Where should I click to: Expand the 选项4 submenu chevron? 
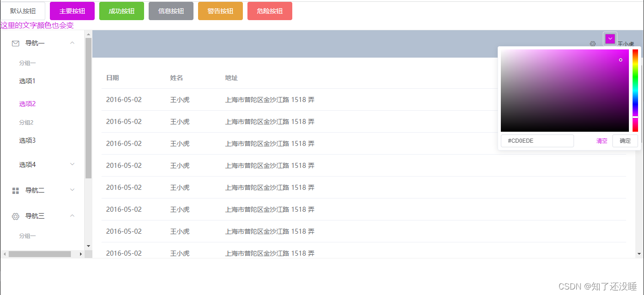point(72,164)
